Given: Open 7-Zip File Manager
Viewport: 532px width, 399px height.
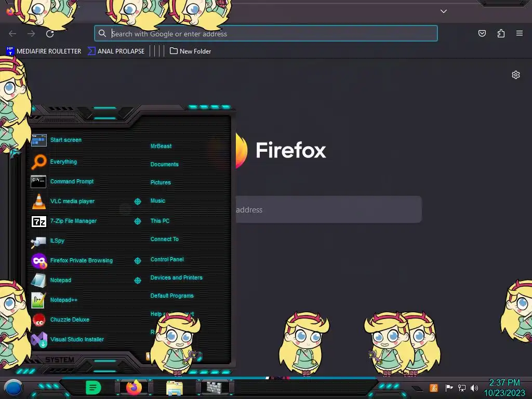Looking at the screenshot, I should [x=64, y=221].
